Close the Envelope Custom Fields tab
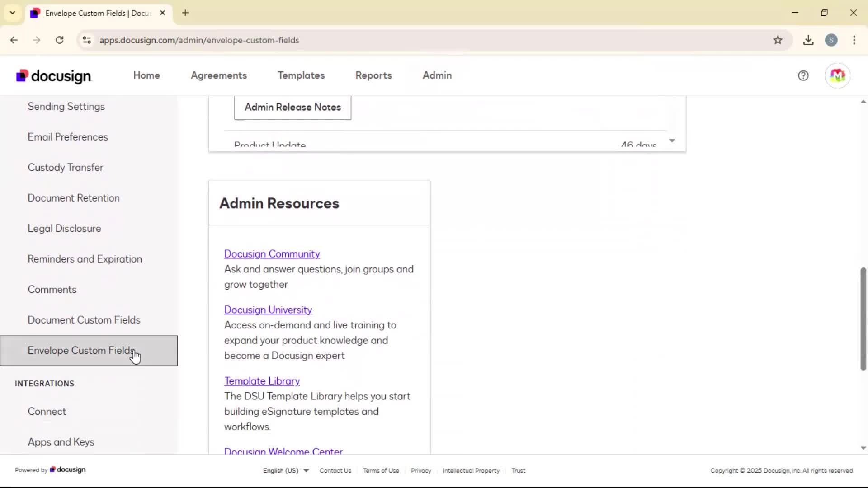The height and width of the screenshot is (488, 868). pos(162,13)
